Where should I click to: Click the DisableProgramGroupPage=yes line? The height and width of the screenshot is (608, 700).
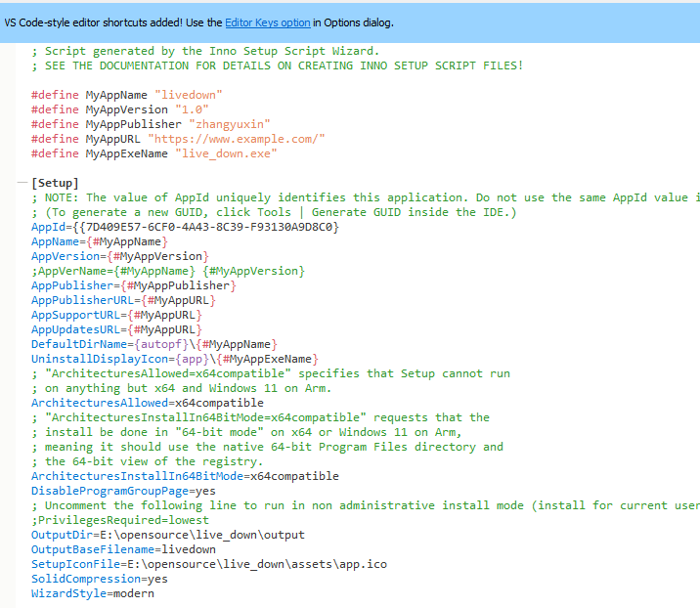pyautogui.click(x=123, y=491)
